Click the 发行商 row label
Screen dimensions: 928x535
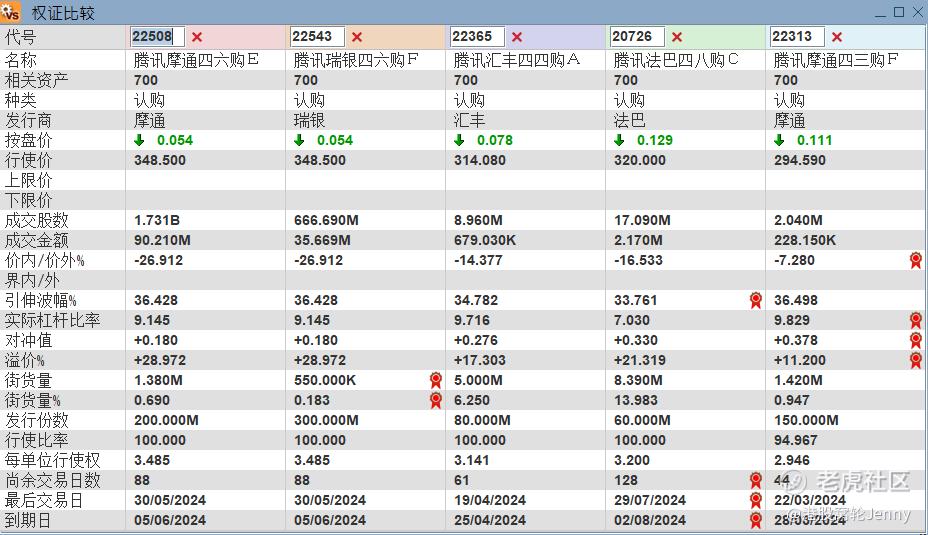pyautogui.click(x=28, y=120)
